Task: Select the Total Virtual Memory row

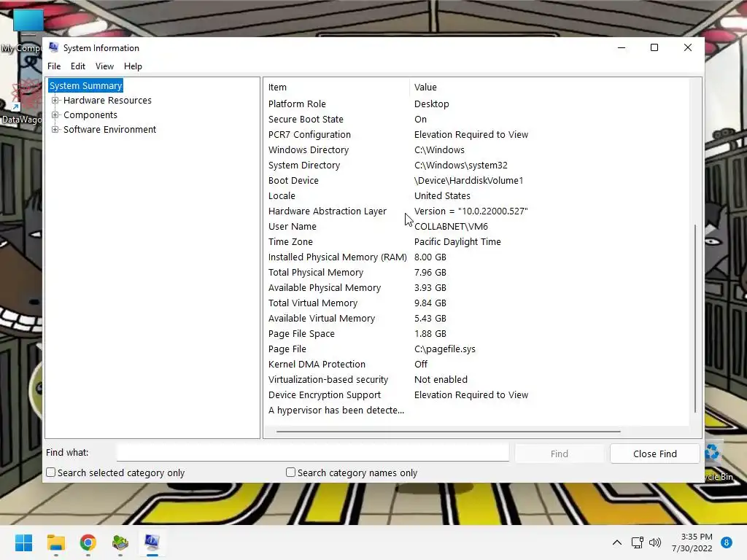Action: pyautogui.click(x=476, y=303)
